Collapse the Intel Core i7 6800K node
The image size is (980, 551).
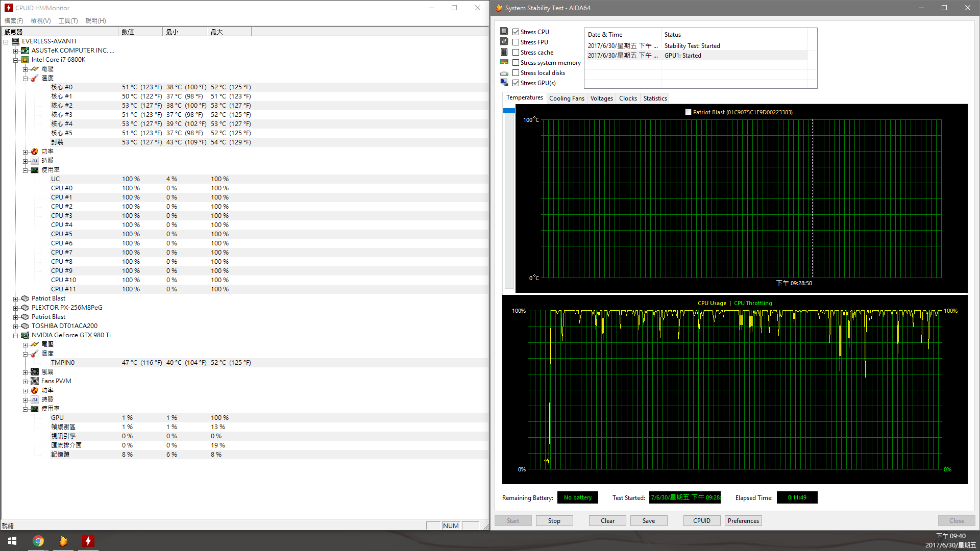click(x=15, y=60)
